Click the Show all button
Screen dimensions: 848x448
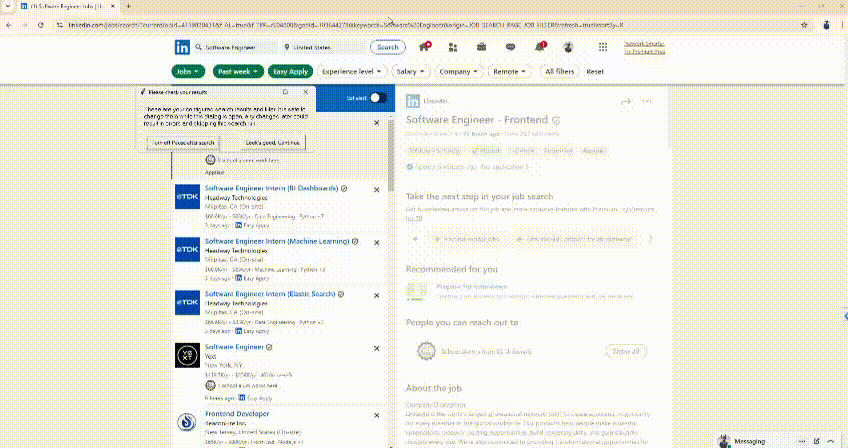coord(626,351)
